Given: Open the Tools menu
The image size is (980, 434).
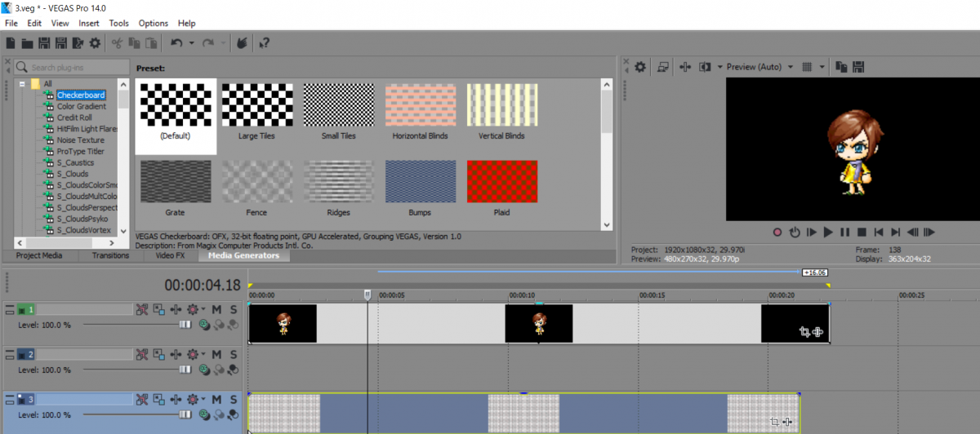Looking at the screenshot, I should tap(118, 23).
